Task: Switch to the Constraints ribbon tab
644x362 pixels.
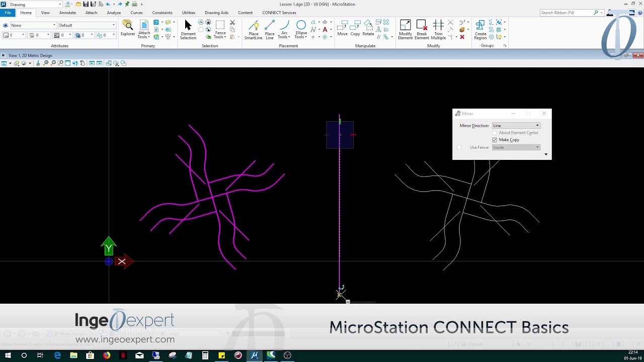Action: coord(162,13)
